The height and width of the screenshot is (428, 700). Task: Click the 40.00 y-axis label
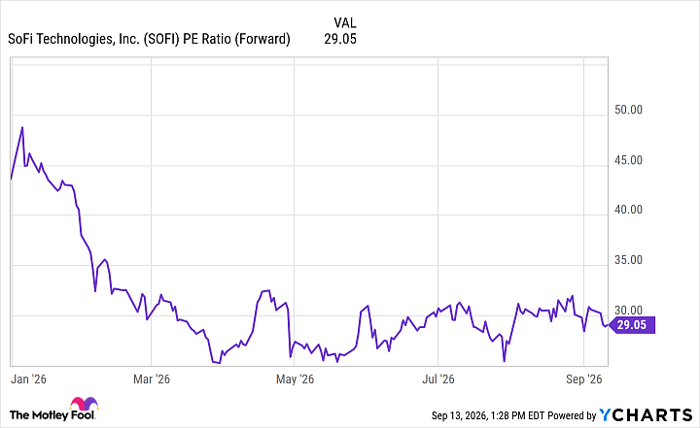click(628, 210)
